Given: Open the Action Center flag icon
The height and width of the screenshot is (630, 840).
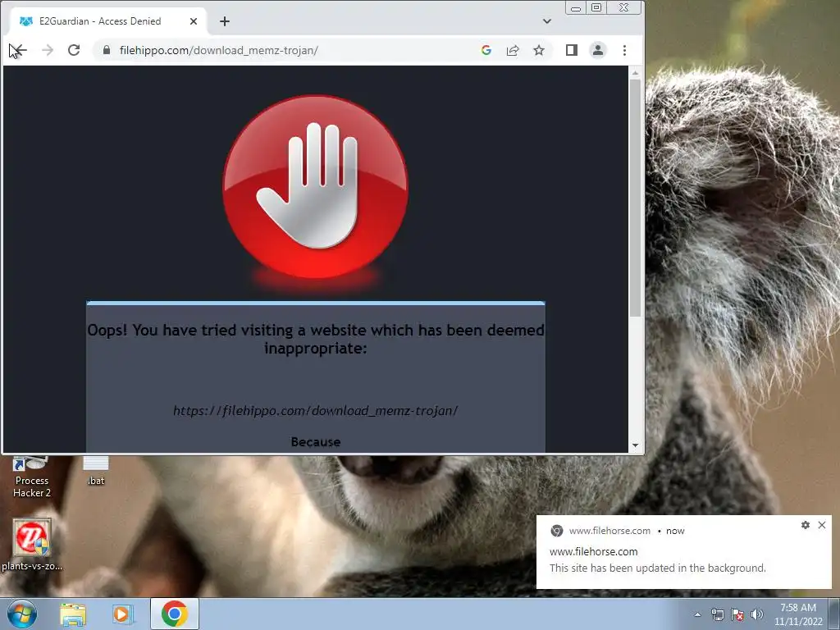Looking at the screenshot, I should 737,614.
